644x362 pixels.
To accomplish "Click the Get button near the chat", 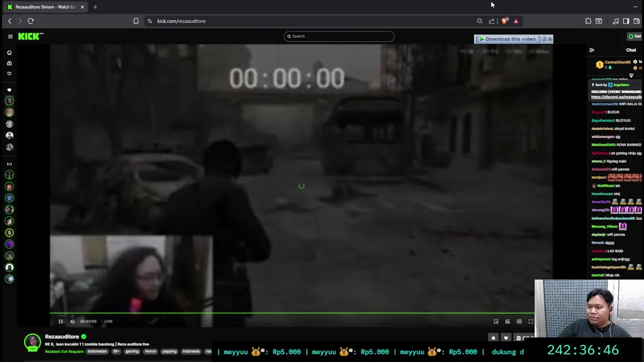I will [x=634, y=36].
